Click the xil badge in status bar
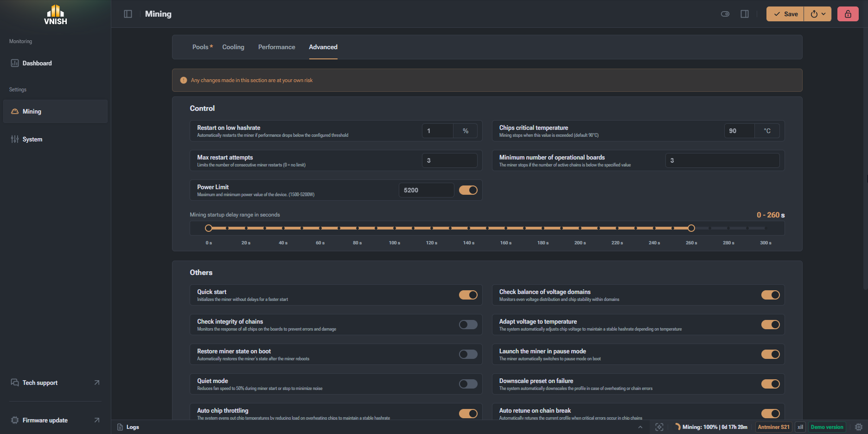The width and height of the screenshot is (868, 434). click(x=800, y=427)
